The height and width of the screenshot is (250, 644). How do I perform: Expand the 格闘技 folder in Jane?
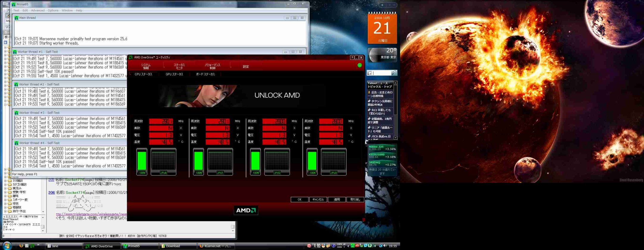(5, 207)
